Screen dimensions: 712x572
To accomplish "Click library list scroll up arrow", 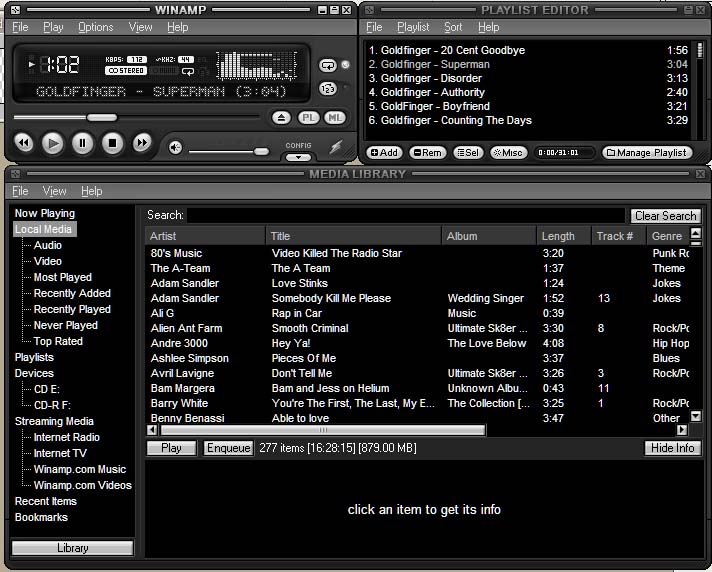I will 696,234.
